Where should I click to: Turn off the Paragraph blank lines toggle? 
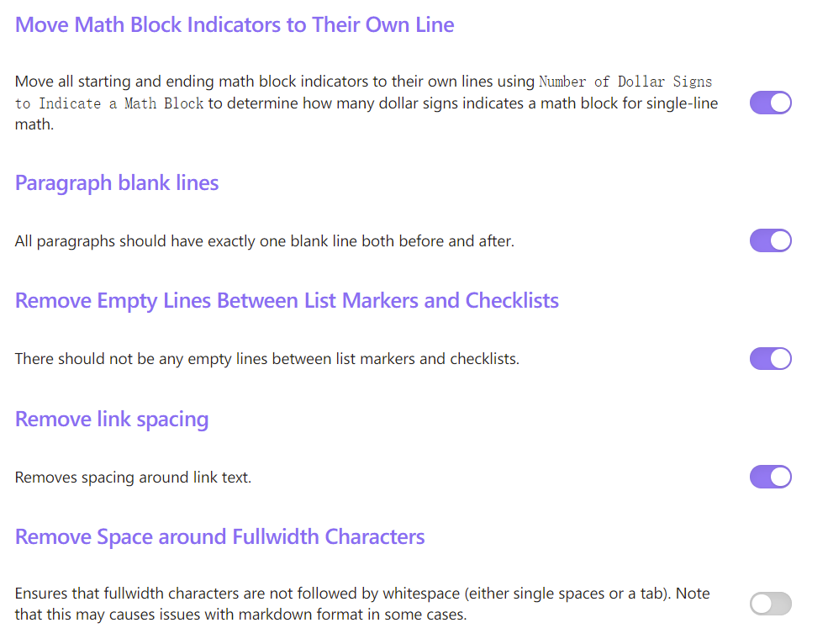click(770, 240)
